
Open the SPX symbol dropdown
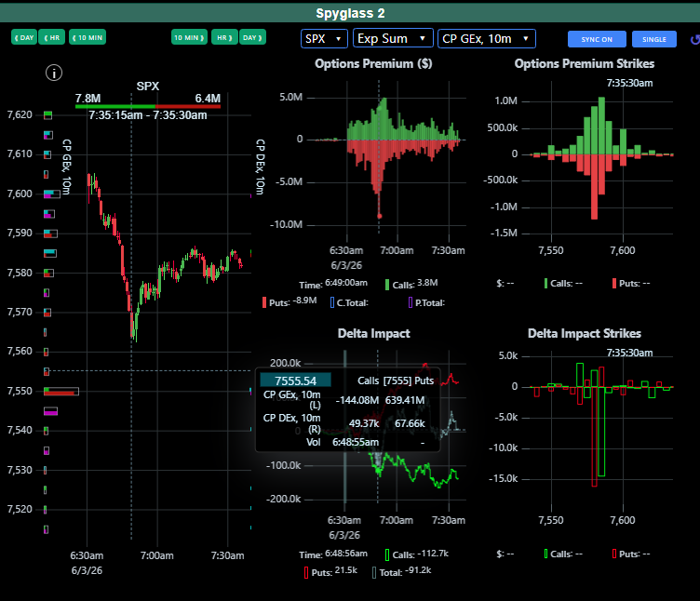[324, 39]
